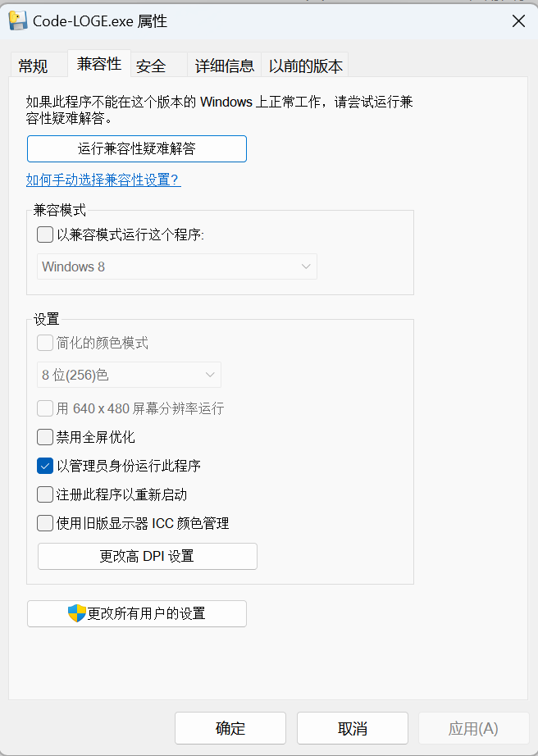Go to the 详细信息 tab

pos(224,66)
